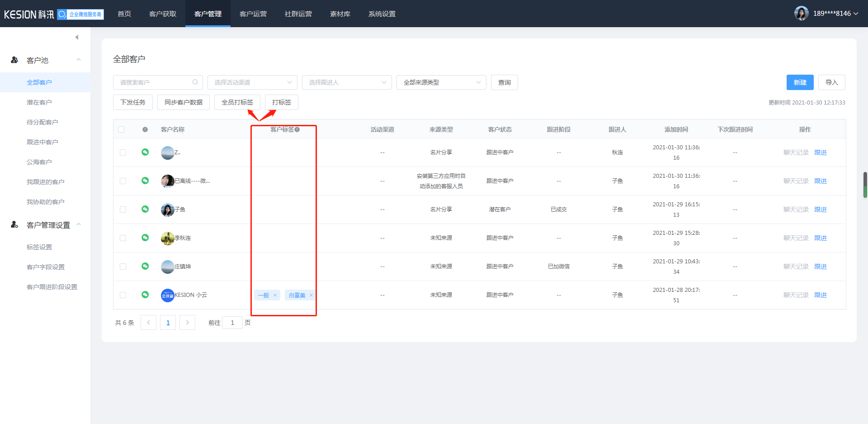The height and width of the screenshot is (424, 868).
Task: Click the user profile avatar at top right
Action: pyautogui.click(x=801, y=14)
